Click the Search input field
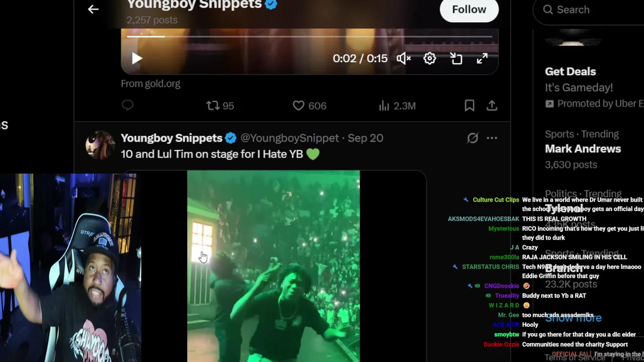The height and width of the screenshot is (362, 644). [x=589, y=10]
